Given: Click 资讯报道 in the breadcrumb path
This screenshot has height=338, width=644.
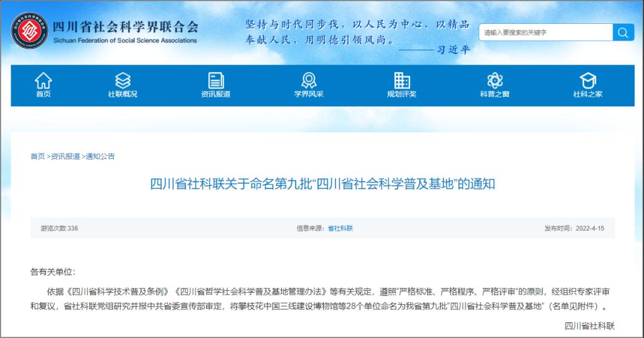Looking at the screenshot, I should coord(65,156).
